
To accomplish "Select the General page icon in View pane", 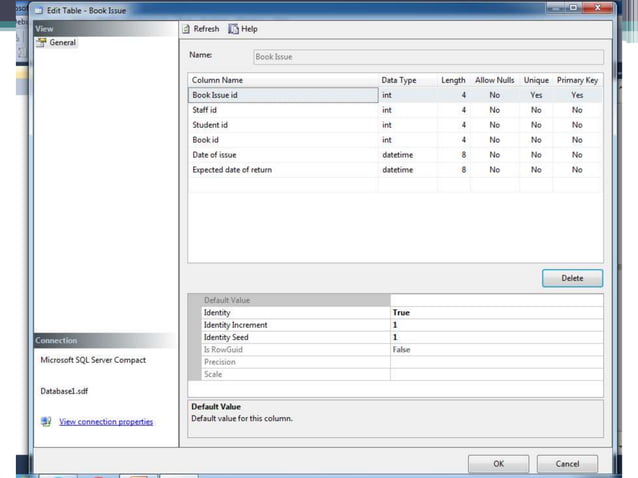I will 42,43.
